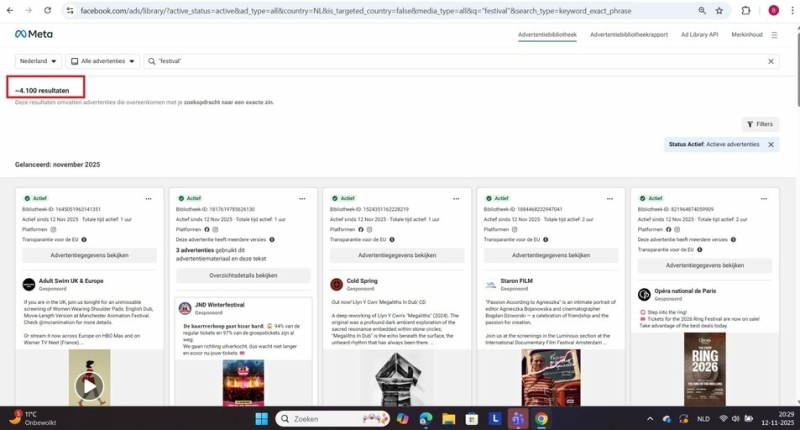The image size is (800, 430).
Task: Open three-dot menu on Cold Spring ad card
Action: [x=455, y=198]
